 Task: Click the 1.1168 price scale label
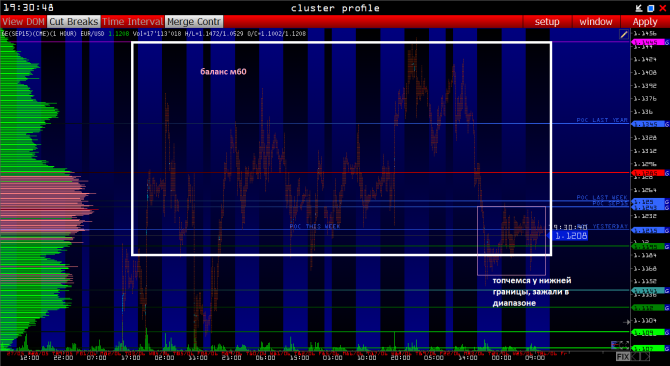(x=645, y=269)
